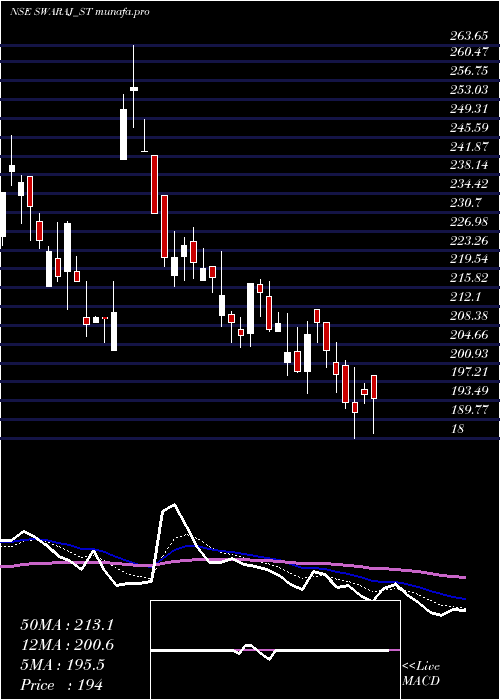Click the 50MA : 213.1 readout
The height and width of the screenshot is (700, 500).
coord(67,625)
